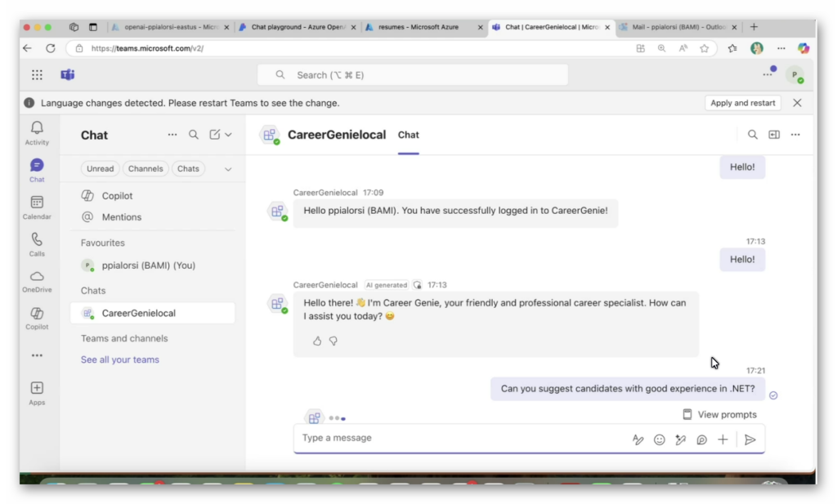Viewport: 837px width, 504px height.
Task: Open Chat list more options ellipsis
Action: click(x=172, y=135)
